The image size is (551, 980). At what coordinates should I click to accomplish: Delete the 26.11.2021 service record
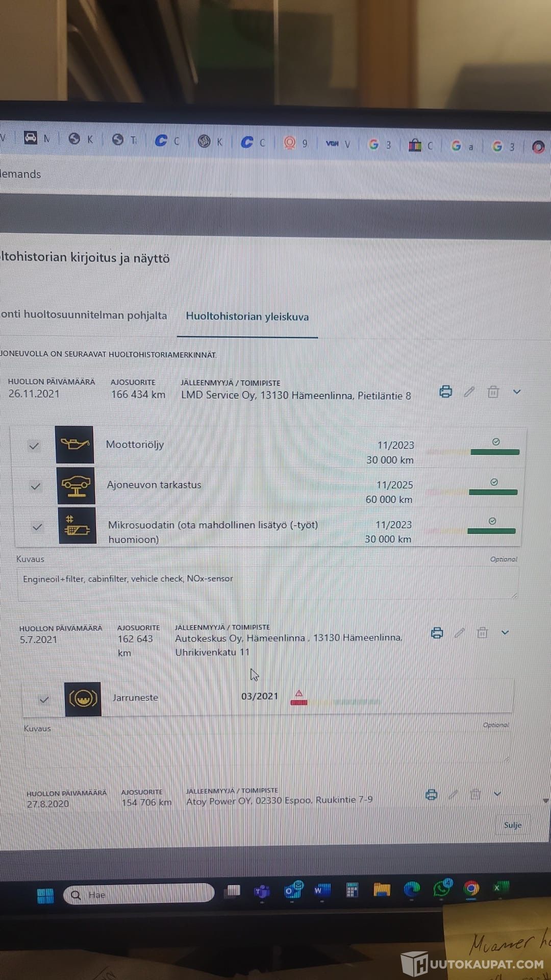coord(493,392)
